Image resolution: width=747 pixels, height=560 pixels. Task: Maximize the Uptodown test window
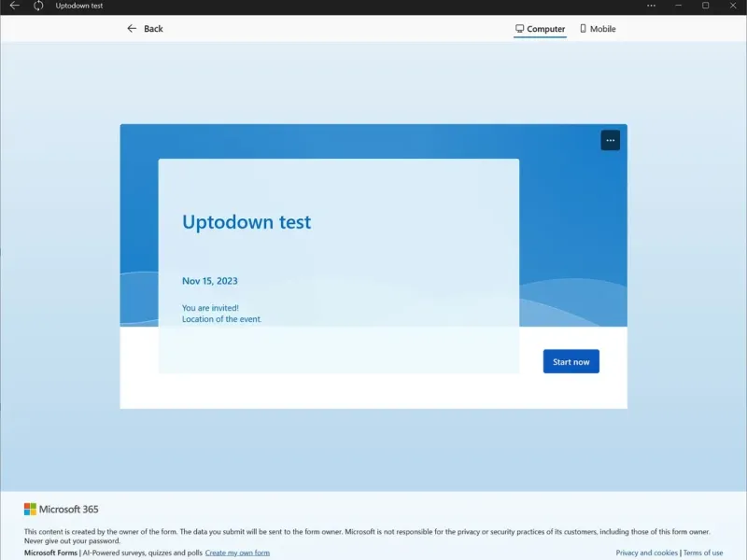pyautogui.click(x=706, y=6)
